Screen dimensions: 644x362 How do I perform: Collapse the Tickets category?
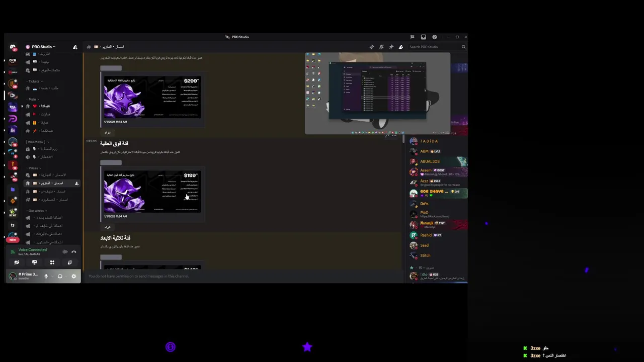click(34, 81)
